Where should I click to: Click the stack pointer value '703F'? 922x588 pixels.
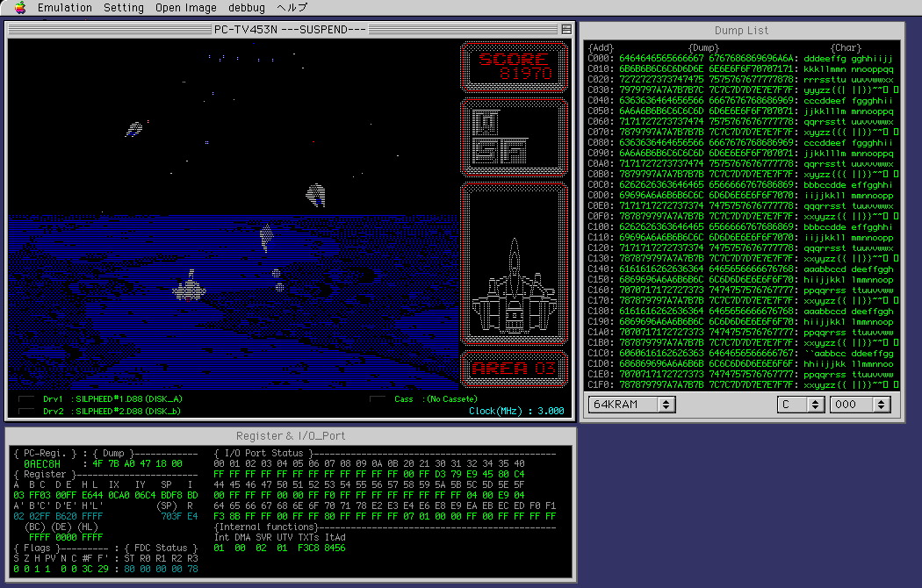[171, 517]
